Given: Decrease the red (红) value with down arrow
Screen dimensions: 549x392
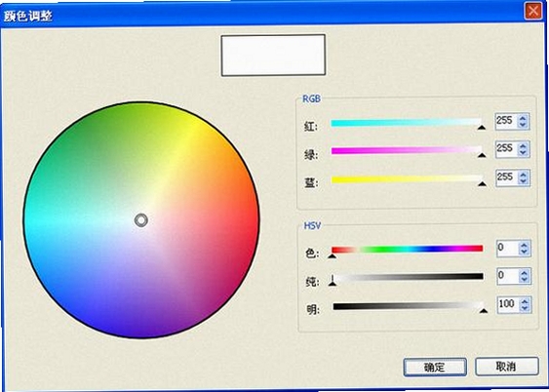Looking at the screenshot, I should click(x=523, y=125).
